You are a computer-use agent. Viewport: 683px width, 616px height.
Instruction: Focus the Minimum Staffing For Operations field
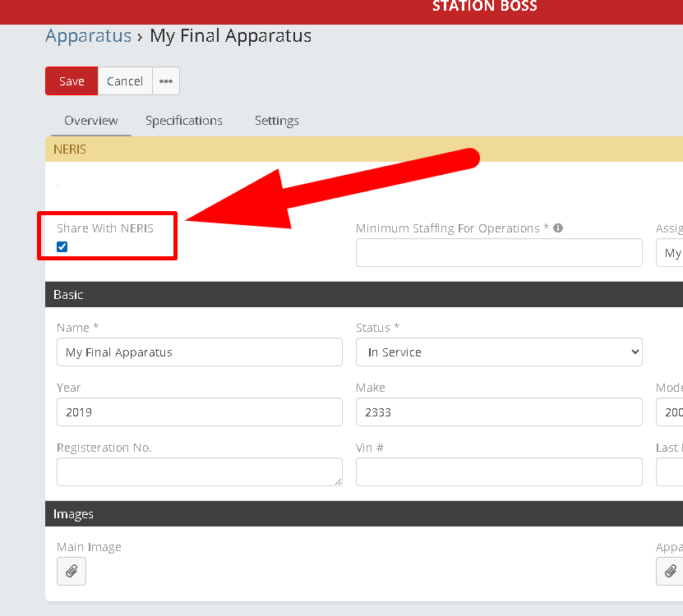point(499,253)
